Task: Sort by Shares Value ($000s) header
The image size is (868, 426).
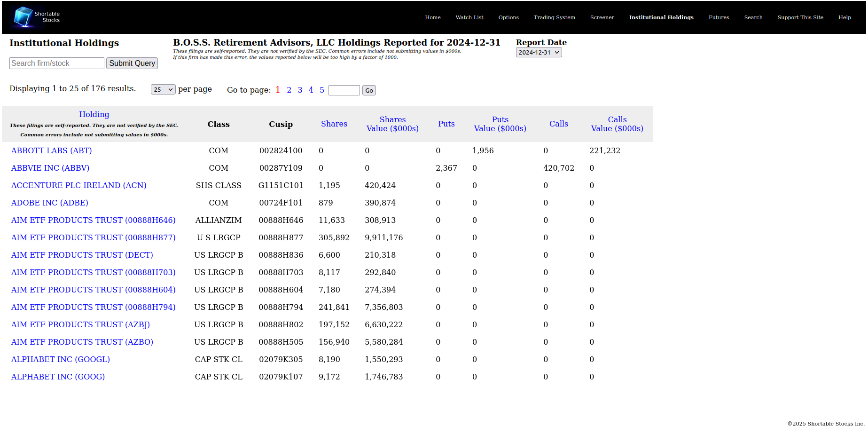Action: tap(392, 124)
